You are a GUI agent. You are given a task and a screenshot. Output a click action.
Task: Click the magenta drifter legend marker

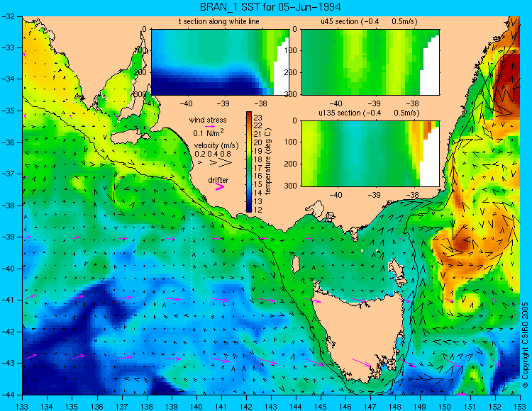point(220,186)
